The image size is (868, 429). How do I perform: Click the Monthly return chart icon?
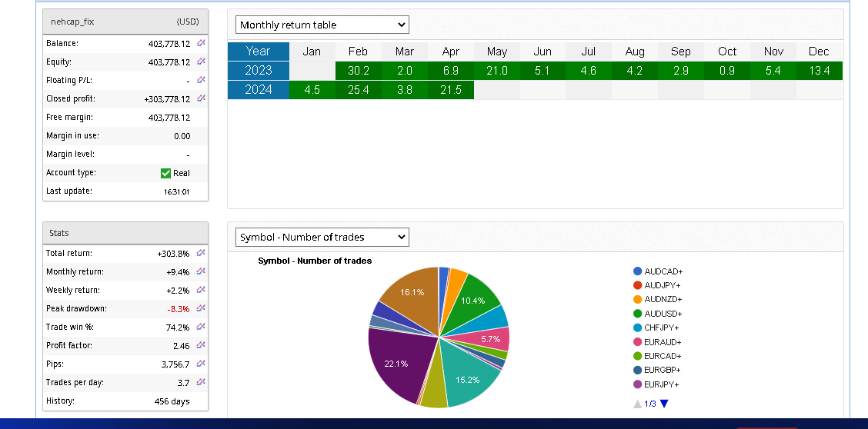201,271
